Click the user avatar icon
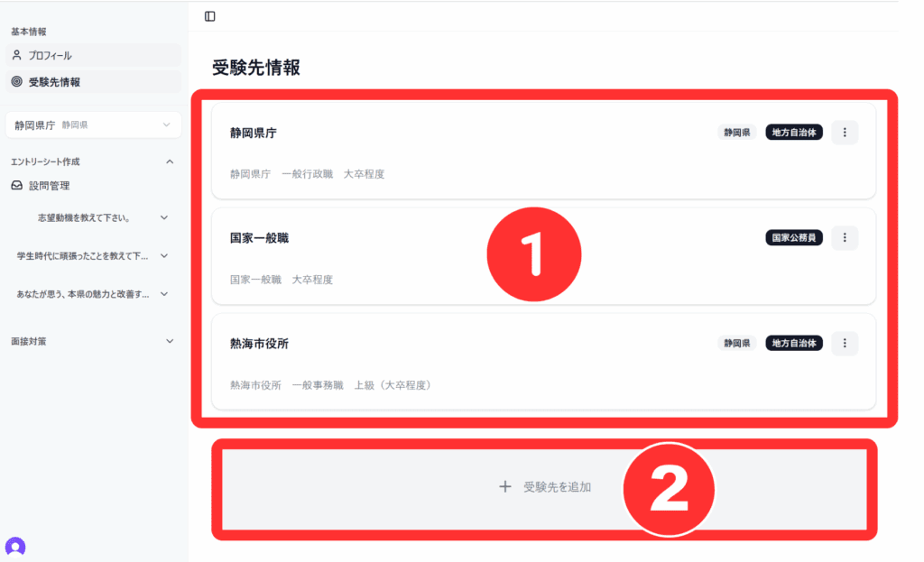 pos(15,547)
